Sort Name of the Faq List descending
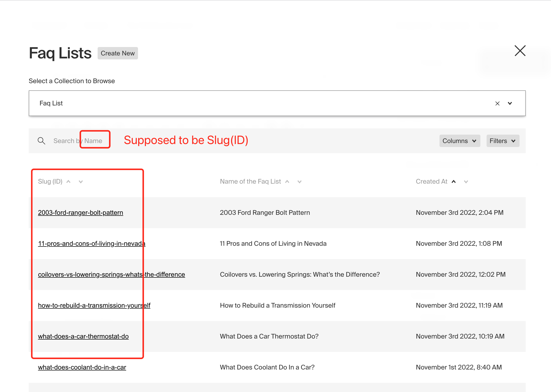 pyautogui.click(x=300, y=182)
